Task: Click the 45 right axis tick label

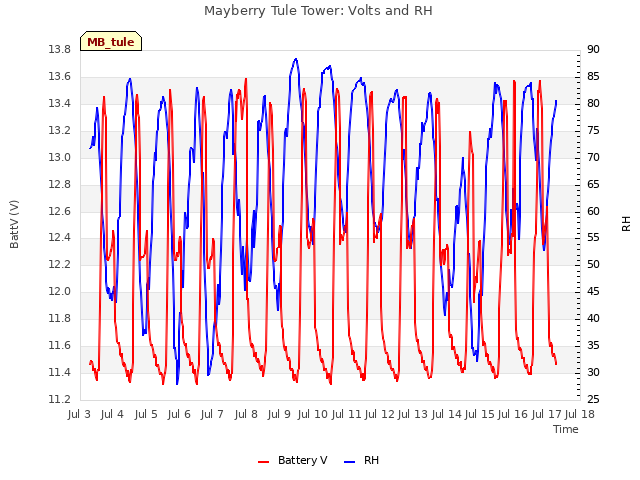Action: click(x=593, y=291)
